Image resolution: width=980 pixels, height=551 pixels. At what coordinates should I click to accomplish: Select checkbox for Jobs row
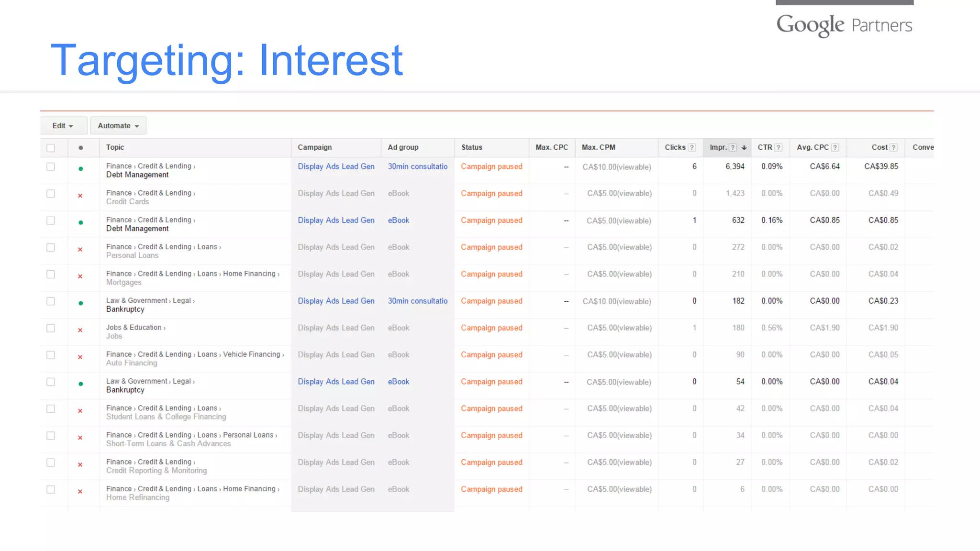coord(51,328)
